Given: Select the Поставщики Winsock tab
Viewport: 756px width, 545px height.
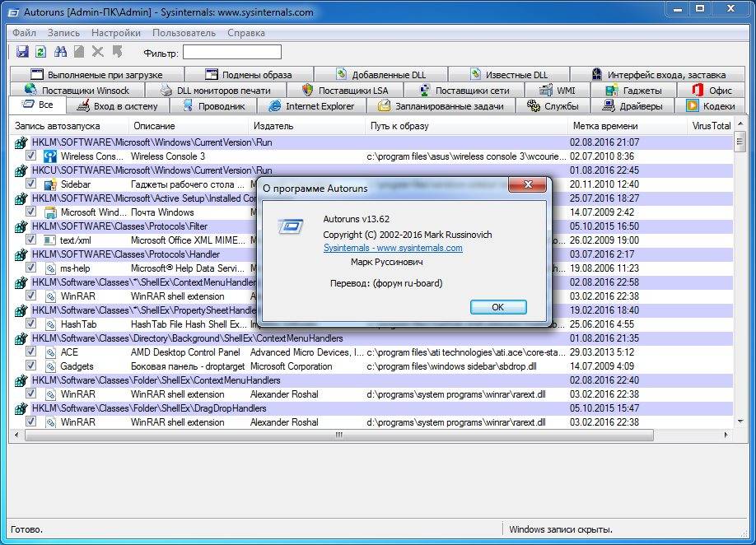Looking at the screenshot, I should pyautogui.click(x=77, y=90).
